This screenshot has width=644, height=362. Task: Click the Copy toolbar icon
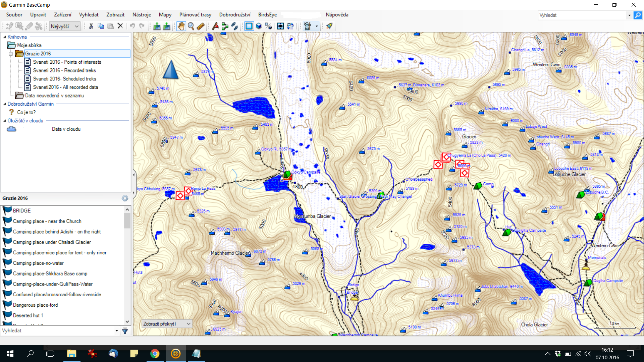point(101,26)
